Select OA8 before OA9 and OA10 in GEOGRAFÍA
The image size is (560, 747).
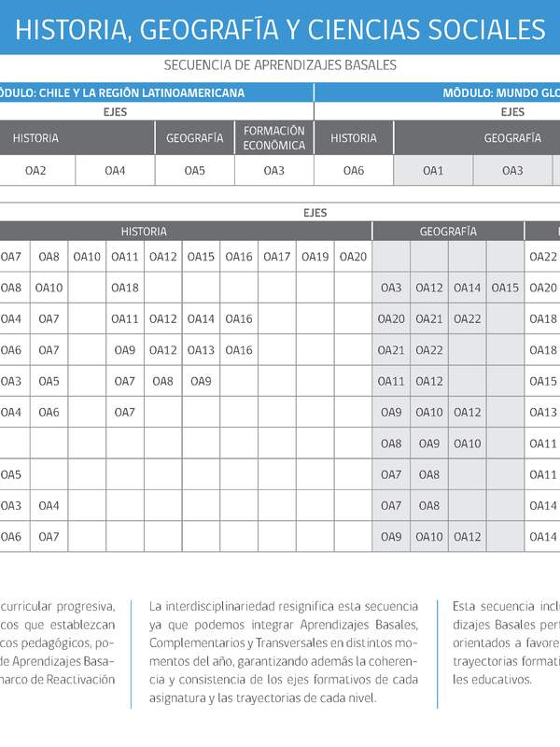[x=391, y=444]
